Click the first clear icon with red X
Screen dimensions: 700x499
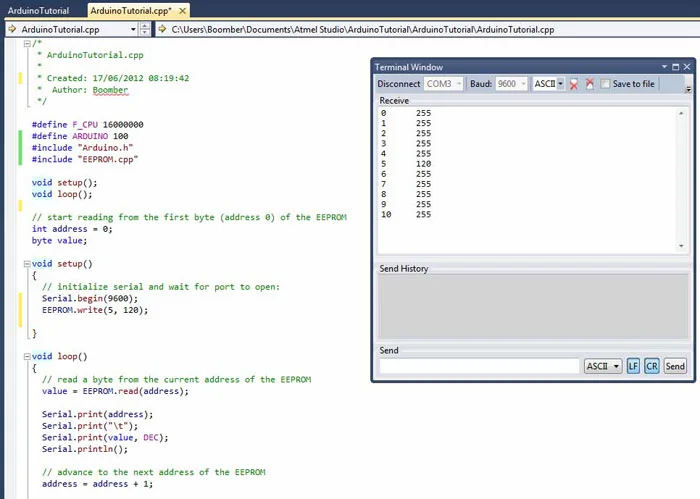(574, 84)
